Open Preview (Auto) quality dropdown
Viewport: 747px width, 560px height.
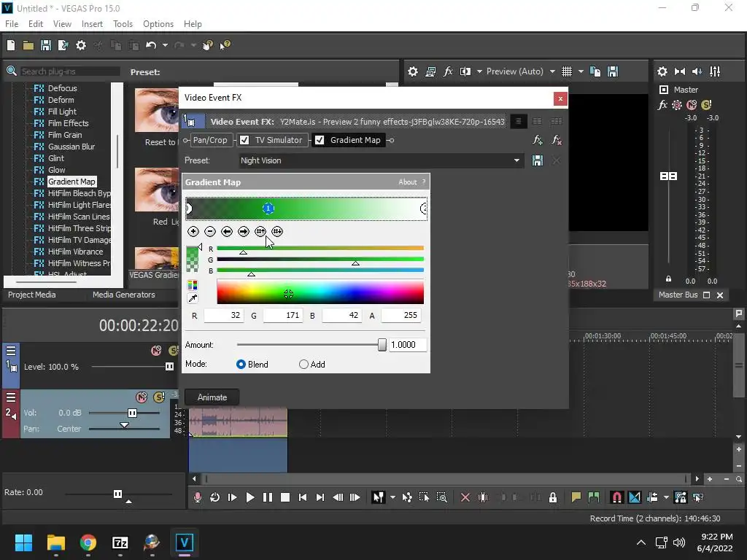(552, 72)
